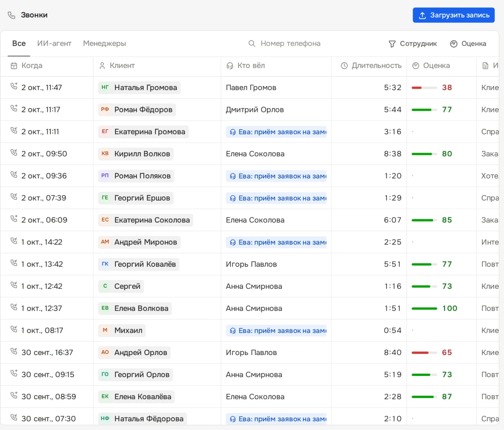Click the calendar icon in Когда header
Image resolution: width=504 pixels, height=430 pixels.
tap(14, 66)
